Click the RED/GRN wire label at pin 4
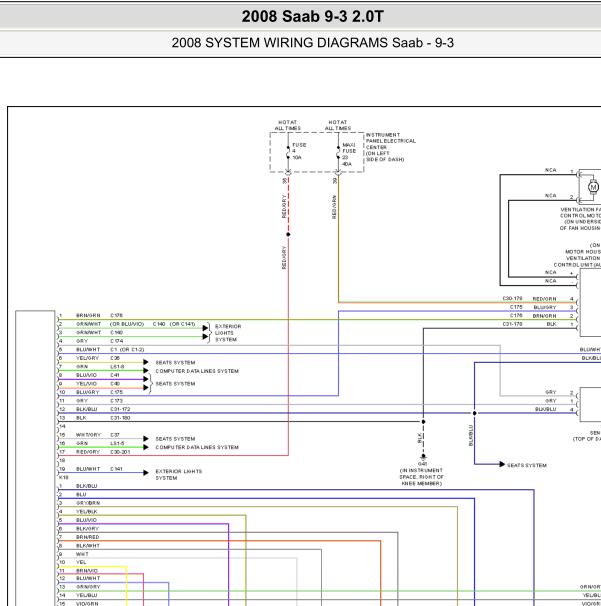601x606 pixels. coord(544,299)
